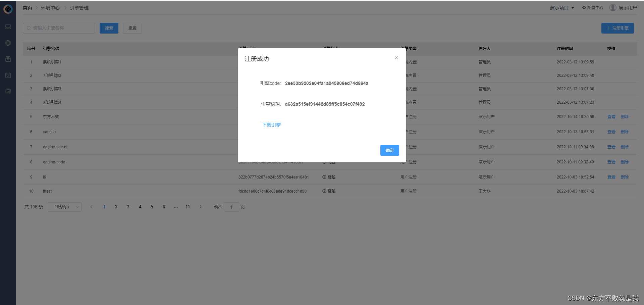Open the 10条/页 page size dropdown

64,207
